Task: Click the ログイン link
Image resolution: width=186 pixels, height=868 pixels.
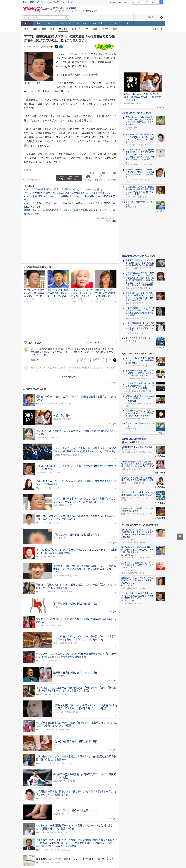Action: coord(57,11)
